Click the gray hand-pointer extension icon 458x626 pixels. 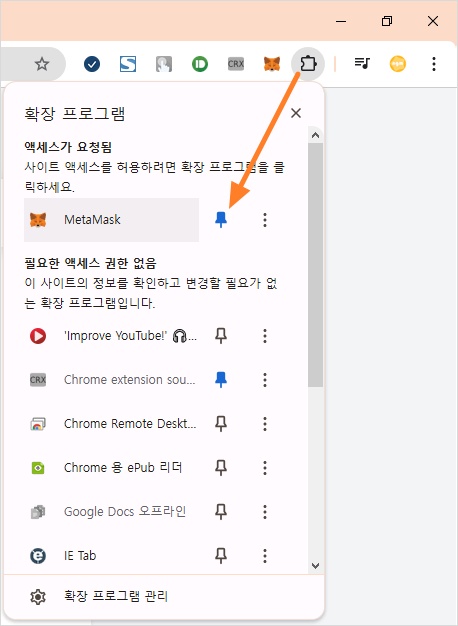click(x=164, y=64)
